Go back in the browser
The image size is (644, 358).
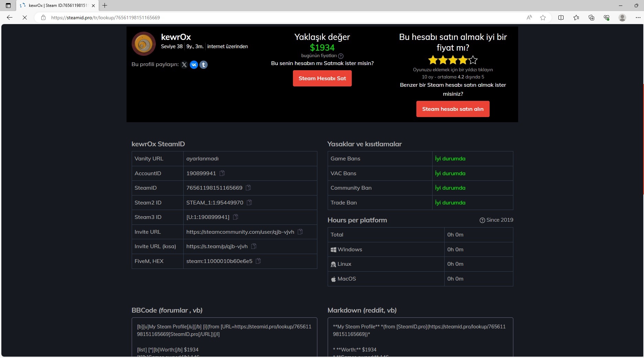point(10,18)
